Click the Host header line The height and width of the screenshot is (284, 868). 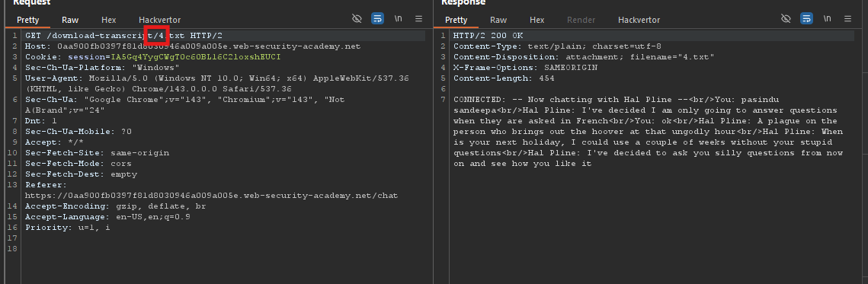tap(193, 46)
